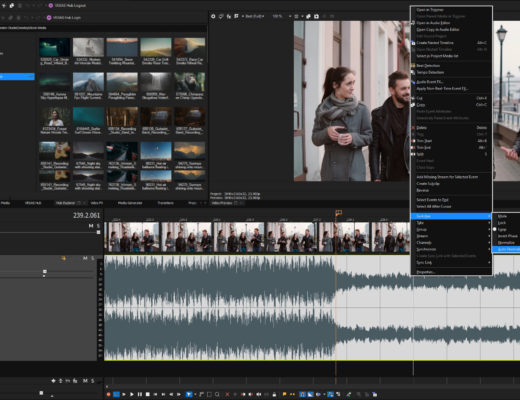
Task: Select the Selection Edit tool
Action: 209,394
